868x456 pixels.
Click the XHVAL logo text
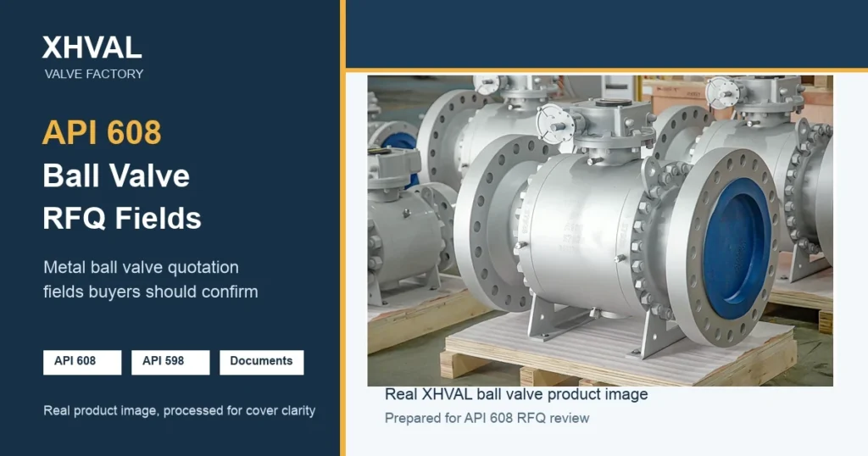pyautogui.click(x=92, y=47)
